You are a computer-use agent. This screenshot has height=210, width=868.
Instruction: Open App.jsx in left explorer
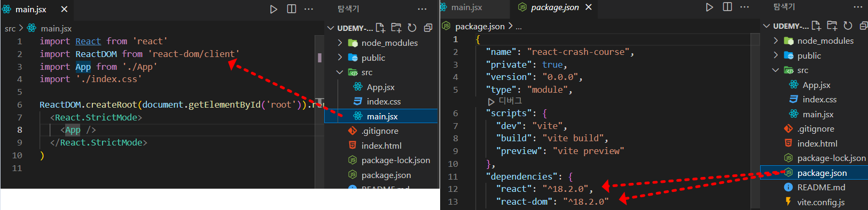point(381,87)
